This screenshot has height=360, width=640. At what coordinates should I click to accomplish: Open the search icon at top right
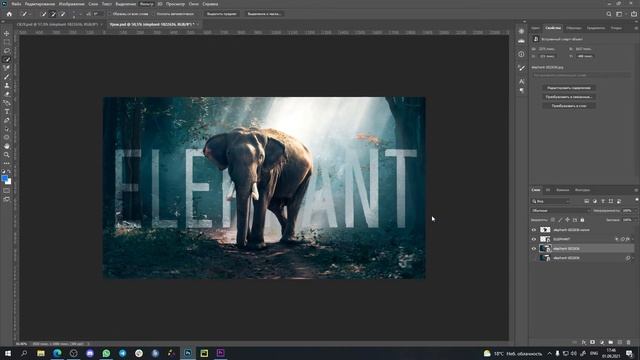(609, 14)
